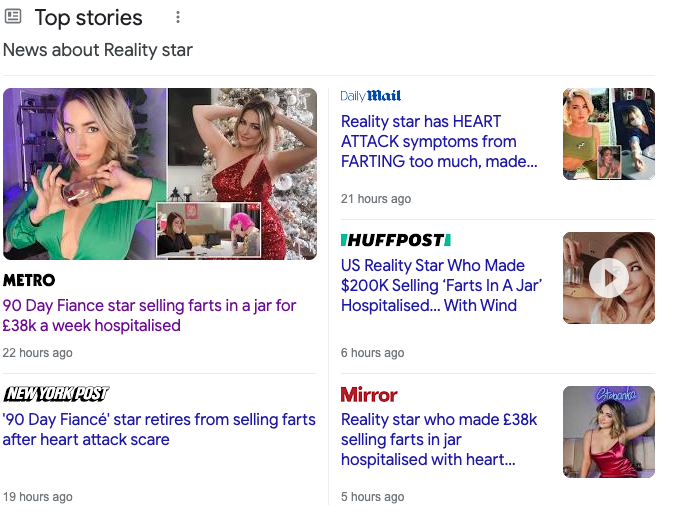Click the New York Post logo

coord(56,394)
